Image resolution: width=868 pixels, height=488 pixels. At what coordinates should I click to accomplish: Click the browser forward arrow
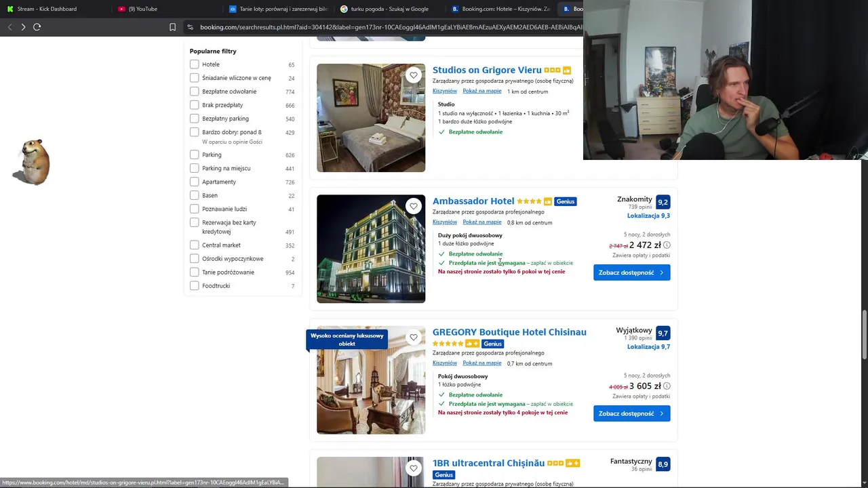23,27
